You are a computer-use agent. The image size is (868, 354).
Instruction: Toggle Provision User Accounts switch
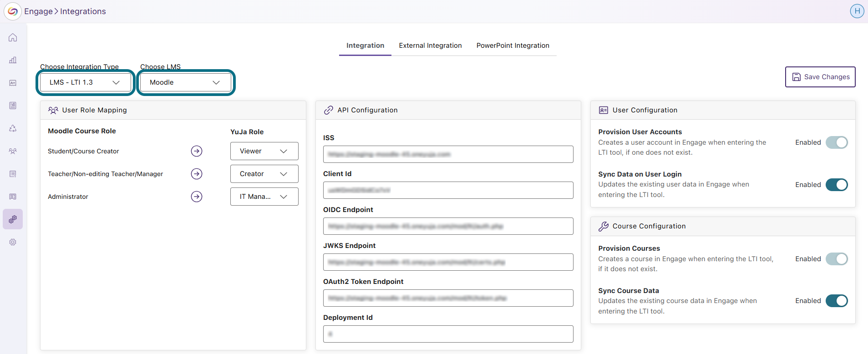coord(837,142)
